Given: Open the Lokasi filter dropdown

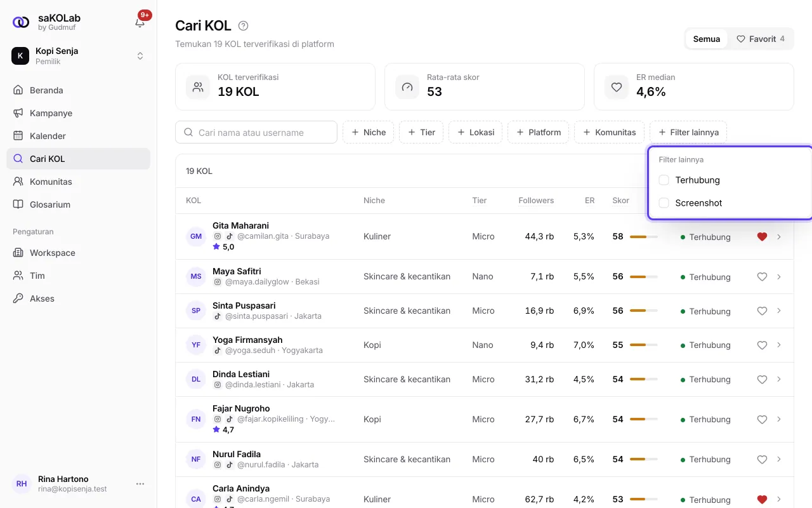Looking at the screenshot, I should point(476,132).
